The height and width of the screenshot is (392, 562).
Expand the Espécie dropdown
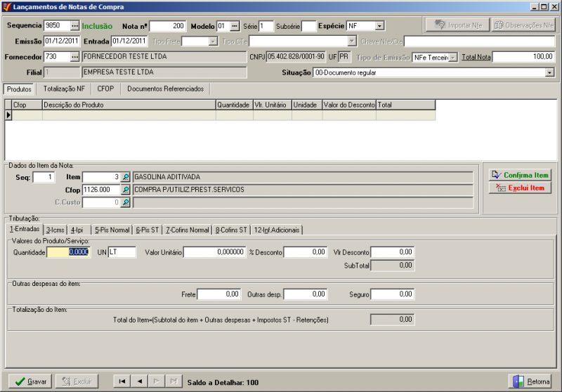pyautogui.click(x=379, y=26)
